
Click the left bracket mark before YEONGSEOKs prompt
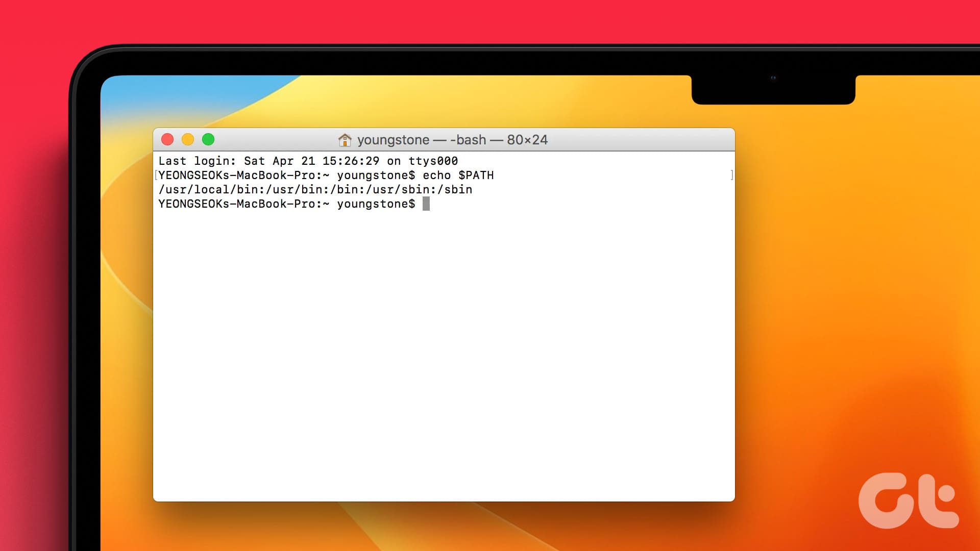tap(156, 175)
